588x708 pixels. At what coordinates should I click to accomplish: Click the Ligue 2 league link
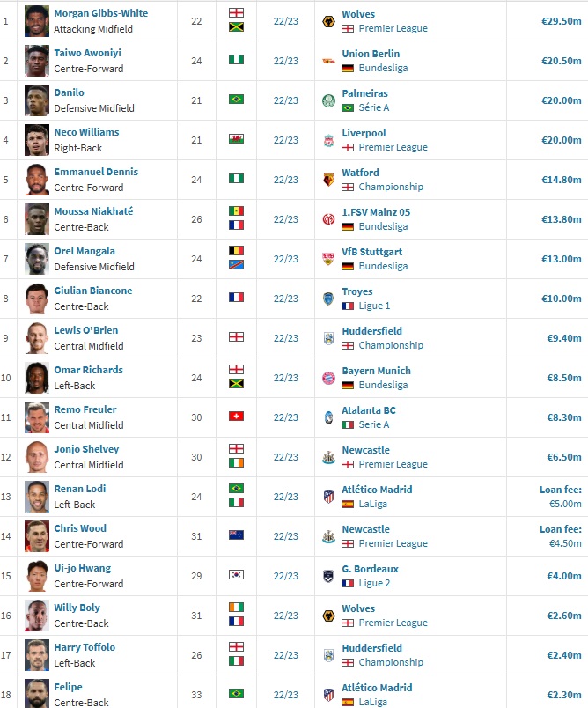coord(374,583)
